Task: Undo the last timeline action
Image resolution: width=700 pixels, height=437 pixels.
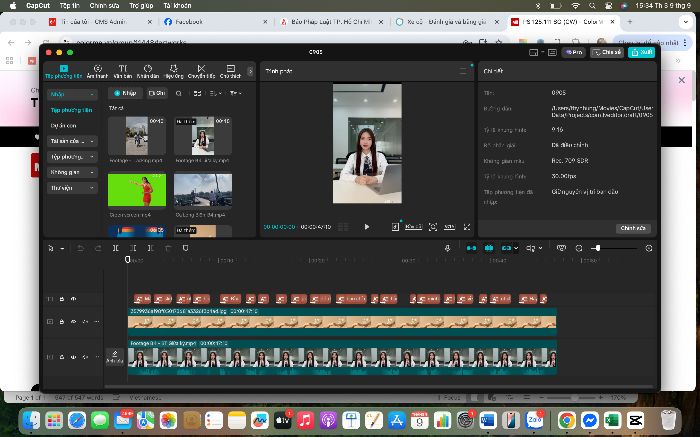Action: pos(80,248)
